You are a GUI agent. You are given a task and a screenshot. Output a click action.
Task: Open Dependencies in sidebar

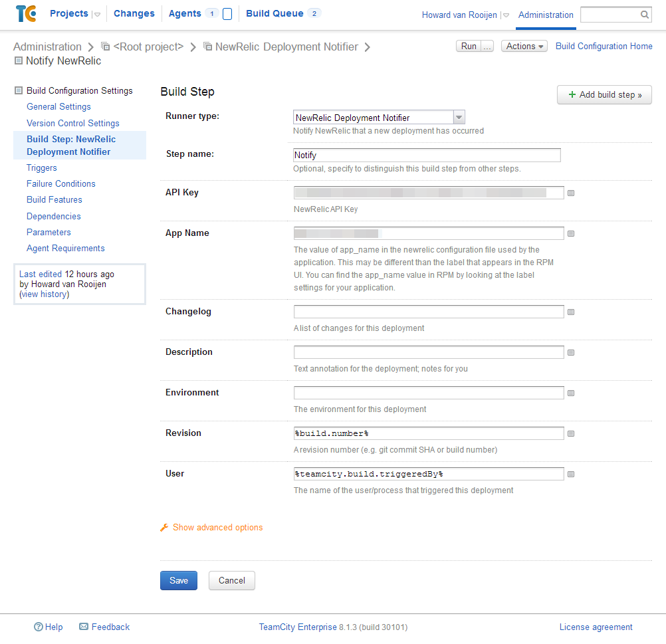click(54, 216)
